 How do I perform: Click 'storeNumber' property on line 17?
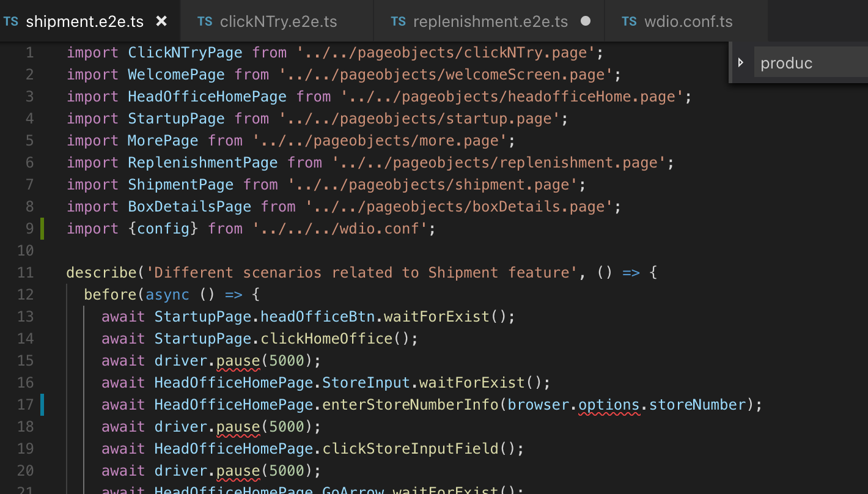pyautogui.click(x=697, y=405)
